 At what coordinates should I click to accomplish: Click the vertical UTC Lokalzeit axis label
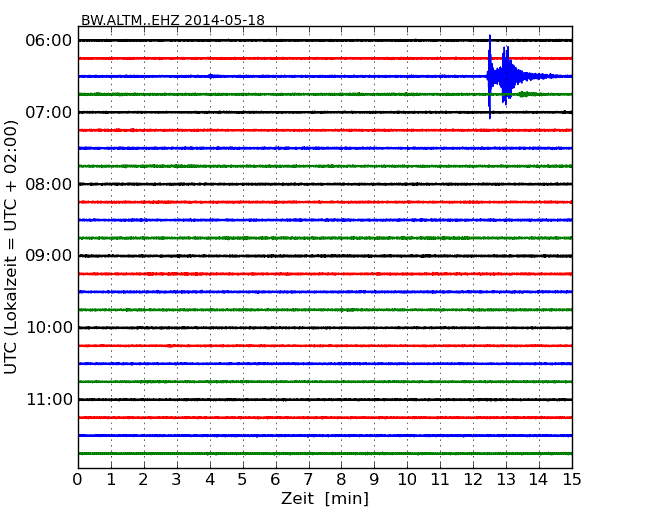11,247
